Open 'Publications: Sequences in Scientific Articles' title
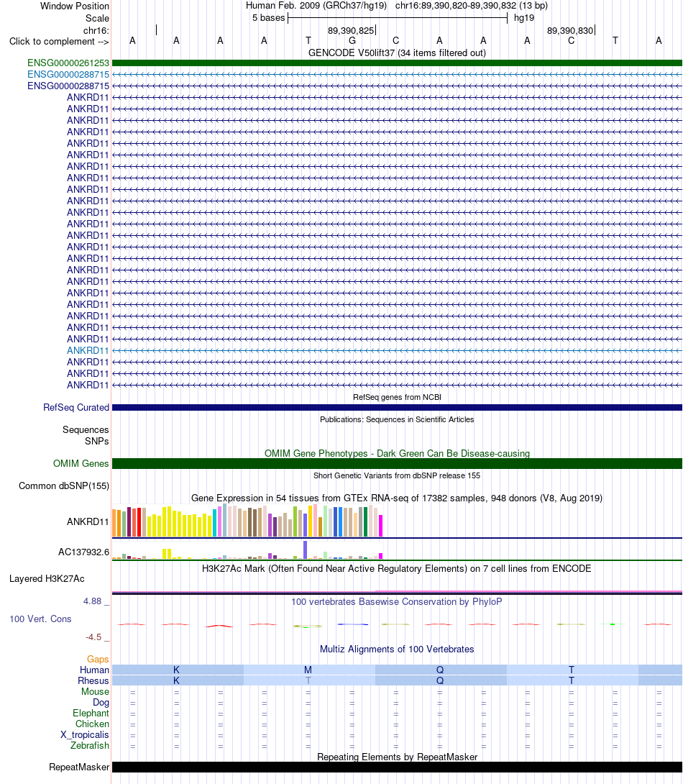This screenshot has width=683, height=784. pyautogui.click(x=397, y=419)
